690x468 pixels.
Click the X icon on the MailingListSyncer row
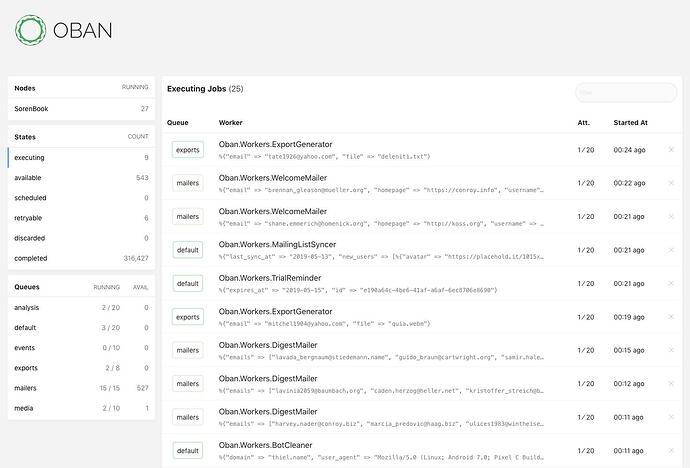pyautogui.click(x=671, y=250)
